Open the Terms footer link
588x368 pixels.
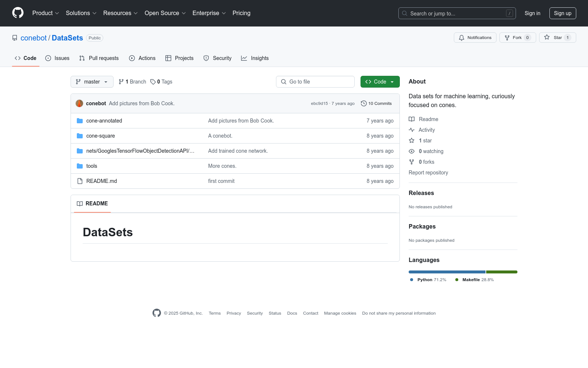[215, 313]
